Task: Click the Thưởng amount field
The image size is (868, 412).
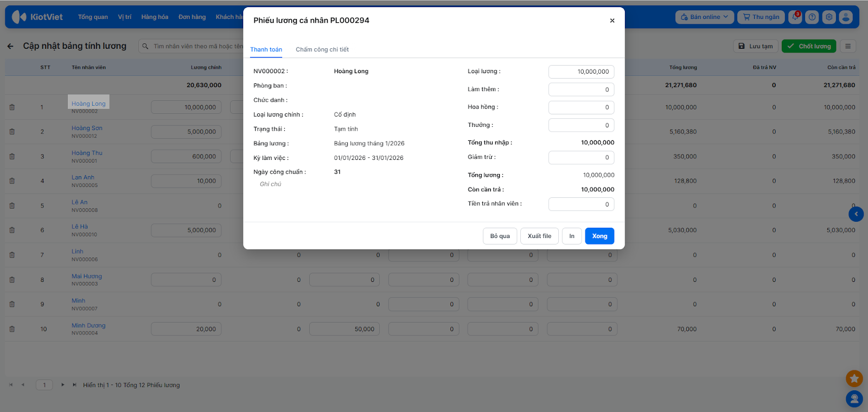Action: 581,125
